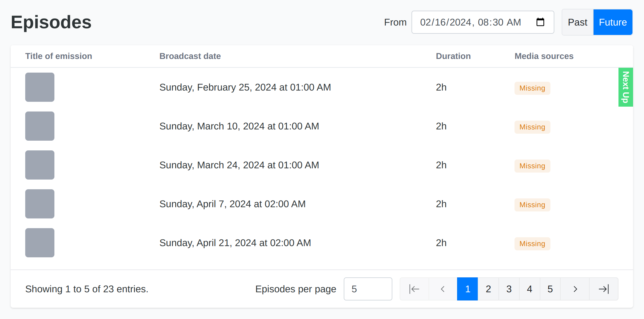Viewport: 644px width, 319px height.
Task: Click 'Sunday, April 21, 2024 at 02:00 AM'
Action: pos(235,243)
